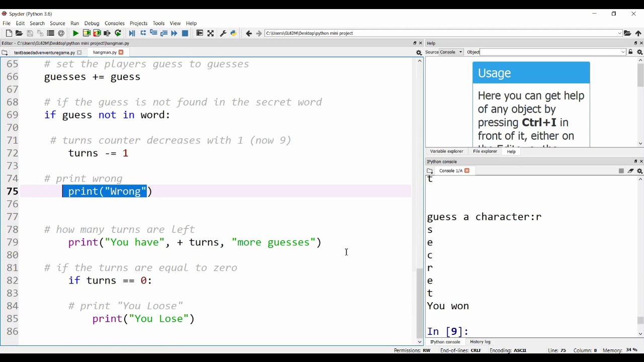This screenshot has width=644, height=362.
Task: Continue execution double-arrow debugger icon
Action: coord(174,33)
